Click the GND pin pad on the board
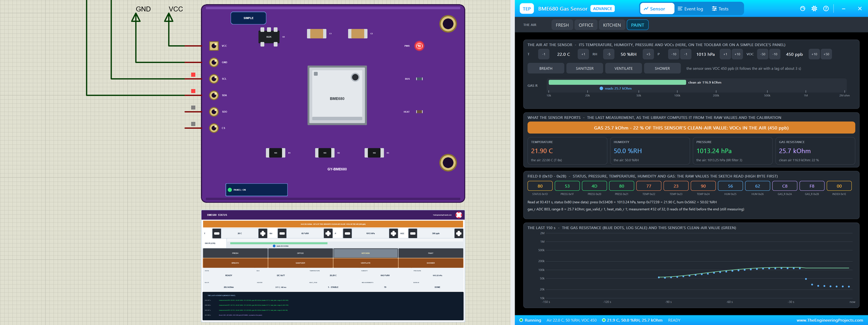The image size is (868, 325). click(214, 62)
